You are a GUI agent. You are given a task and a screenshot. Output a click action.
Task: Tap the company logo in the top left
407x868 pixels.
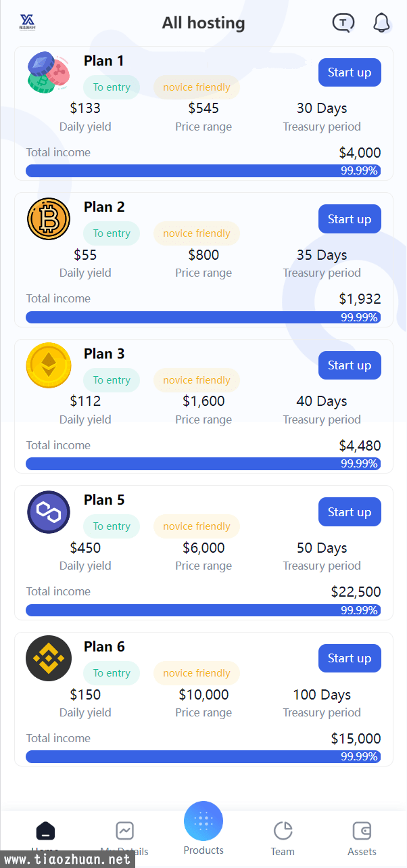point(28,23)
